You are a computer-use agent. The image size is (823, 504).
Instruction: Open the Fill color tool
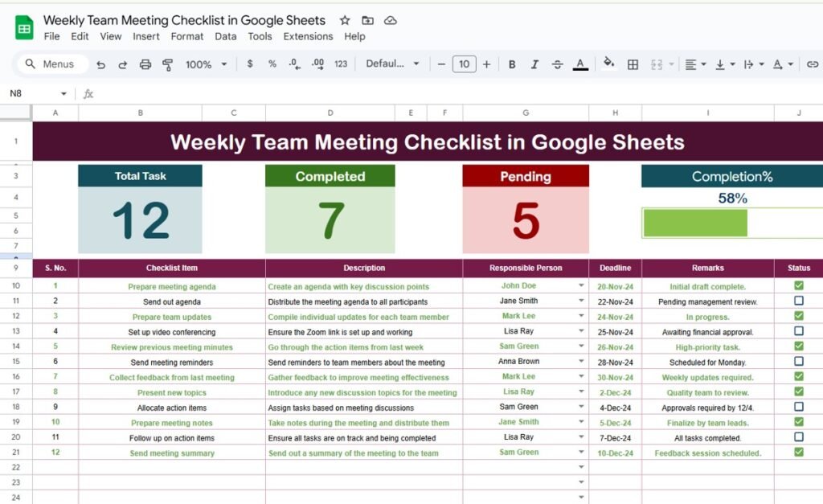(607, 64)
